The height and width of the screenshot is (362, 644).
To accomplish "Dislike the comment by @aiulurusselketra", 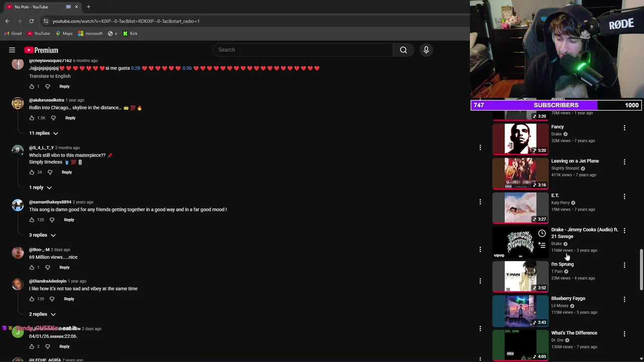I will (53, 118).
